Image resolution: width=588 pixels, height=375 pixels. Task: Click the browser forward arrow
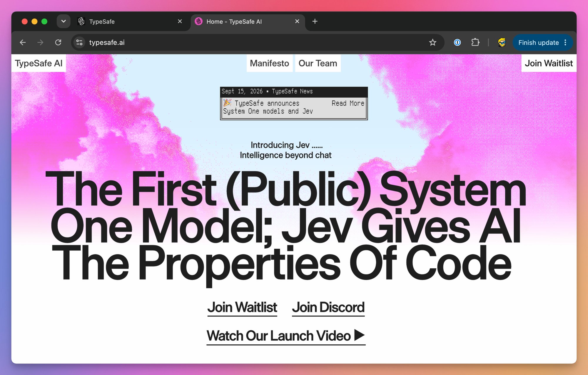[x=40, y=43]
